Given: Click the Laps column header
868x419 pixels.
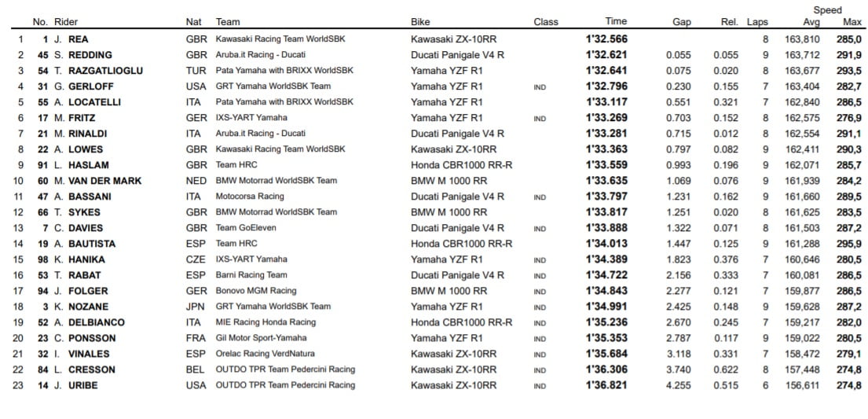Looking at the screenshot, I should [757, 22].
